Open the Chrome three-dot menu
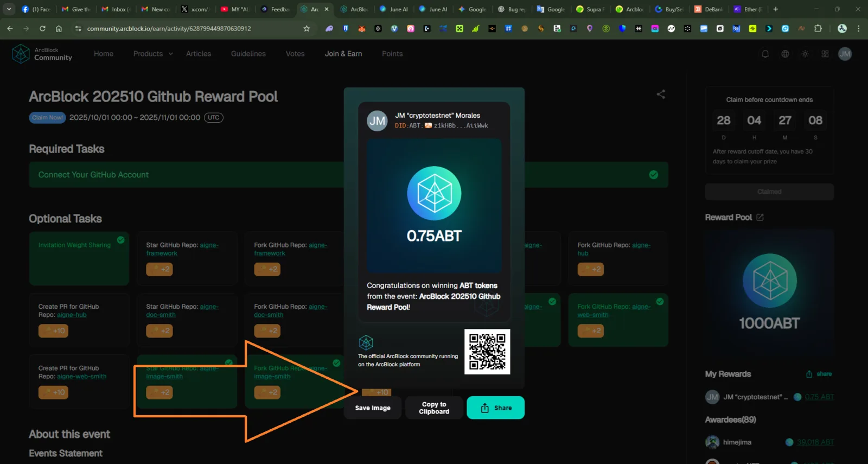This screenshot has height=464, width=868. click(858, 29)
